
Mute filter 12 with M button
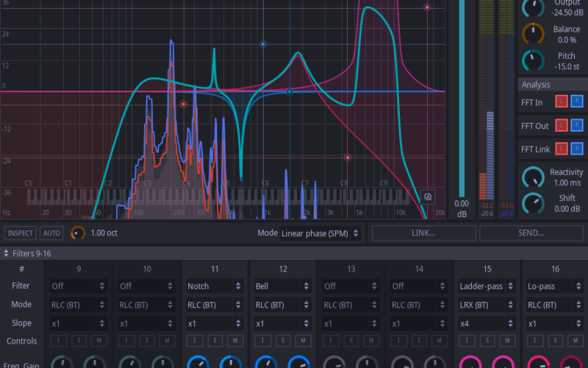(303, 341)
